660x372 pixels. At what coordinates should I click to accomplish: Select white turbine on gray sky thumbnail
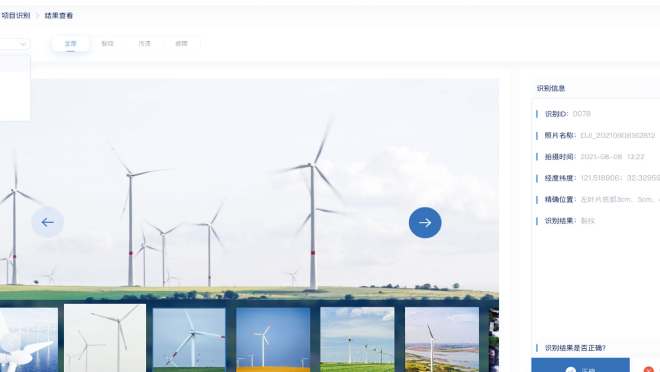(105, 338)
